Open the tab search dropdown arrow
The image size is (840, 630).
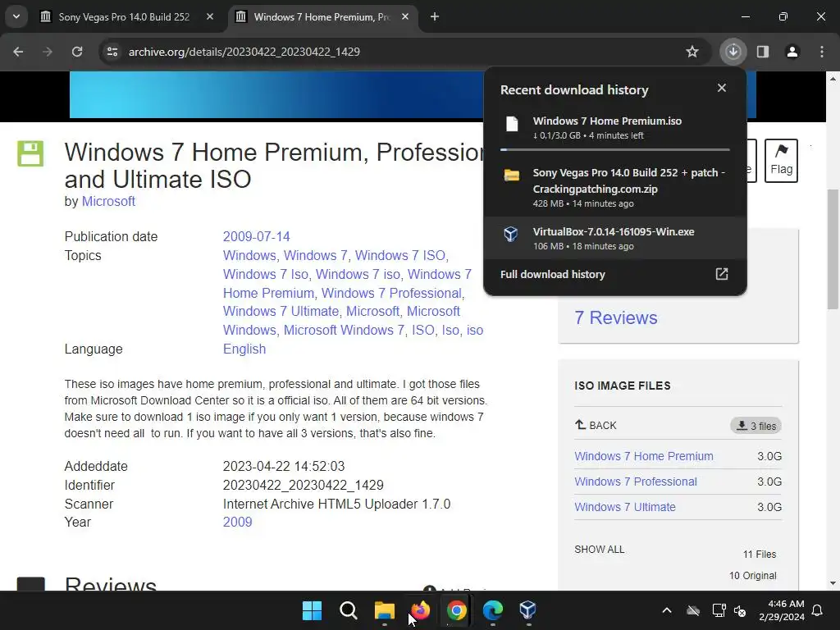pyautogui.click(x=16, y=16)
